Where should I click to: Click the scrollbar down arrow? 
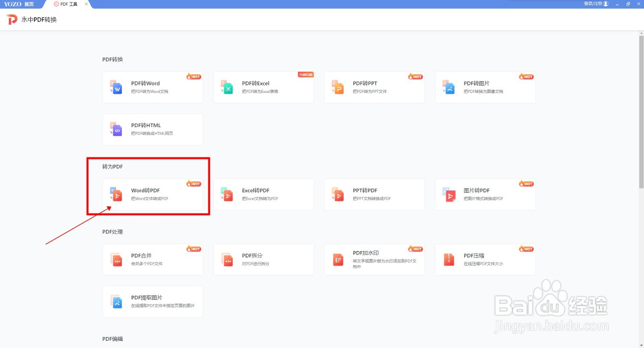click(x=641, y=345)
